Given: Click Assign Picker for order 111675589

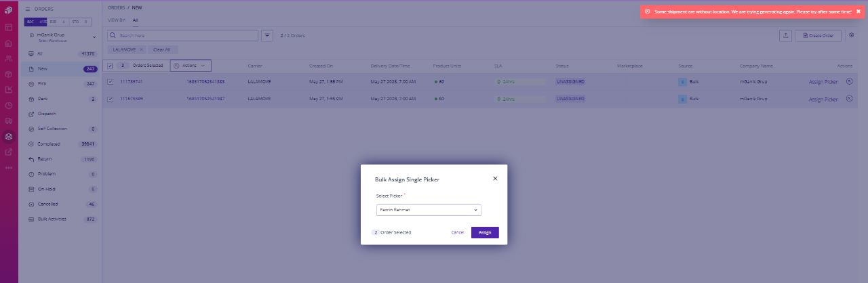Looking at the screenshot, I should [823, 100].
